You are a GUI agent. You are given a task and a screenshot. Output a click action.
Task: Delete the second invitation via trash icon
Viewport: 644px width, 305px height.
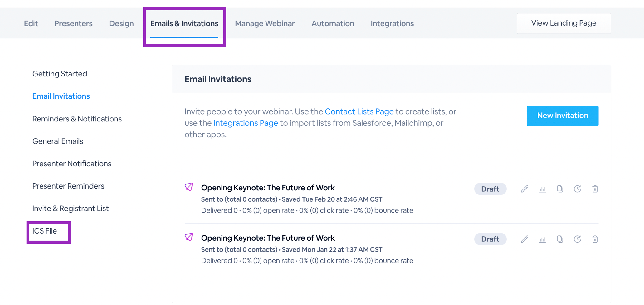tap(595, 239)
